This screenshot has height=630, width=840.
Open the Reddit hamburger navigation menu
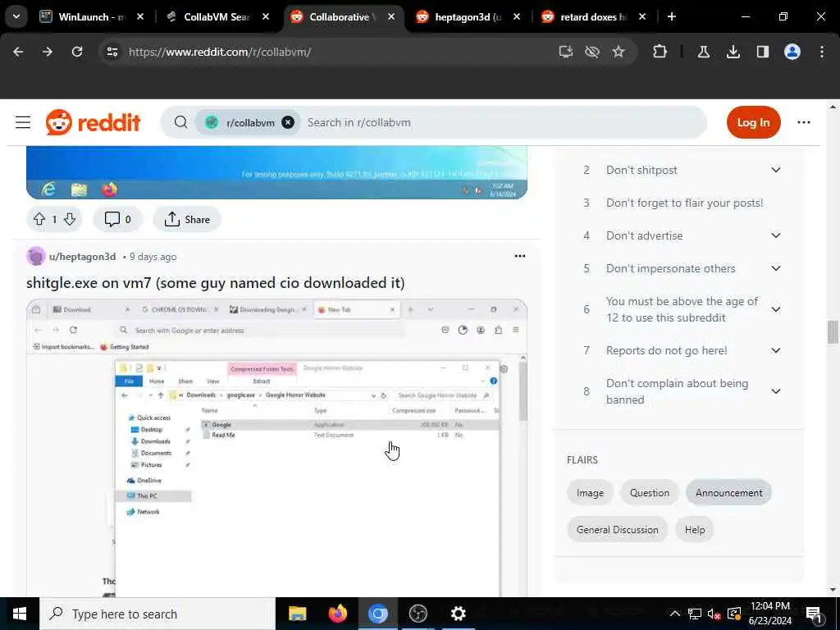tap(22, 122)
